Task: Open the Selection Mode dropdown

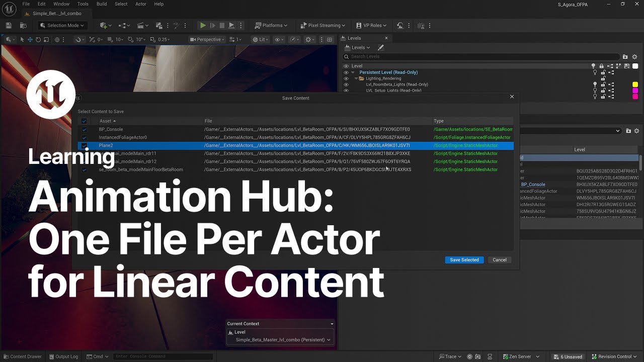Action: [62, 25]
